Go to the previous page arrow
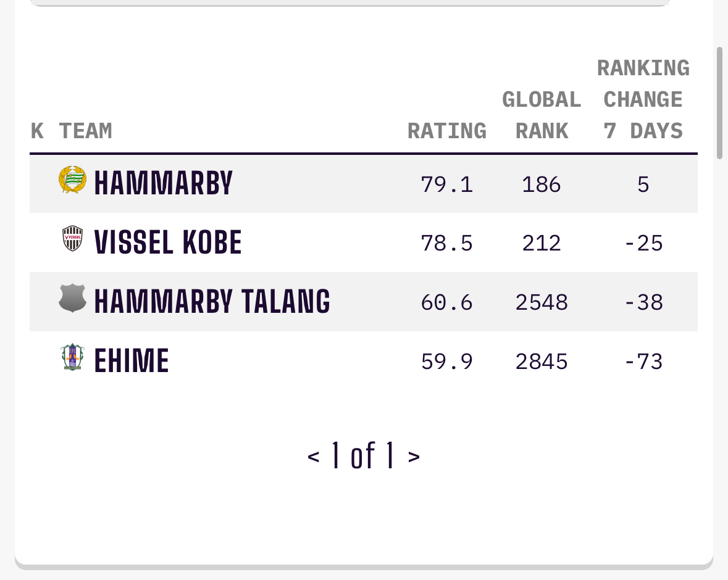The height and width of the screenshot is (580, 728). pos(314,457)
